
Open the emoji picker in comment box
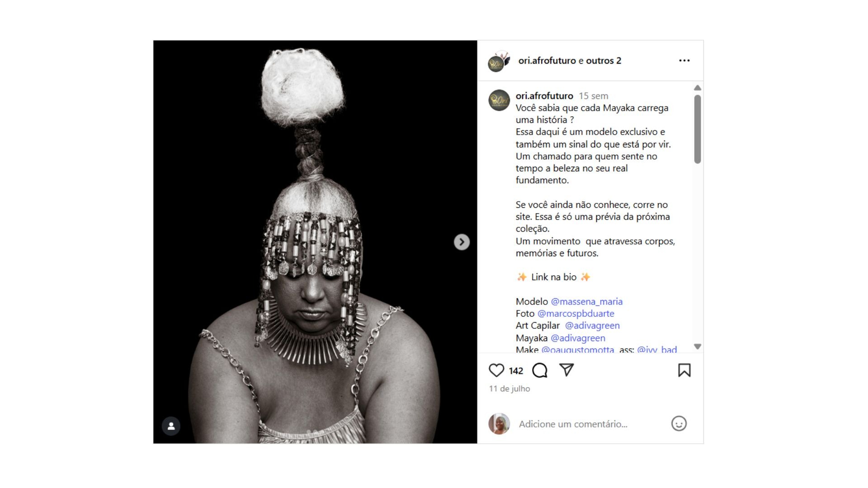pos(679,424)
